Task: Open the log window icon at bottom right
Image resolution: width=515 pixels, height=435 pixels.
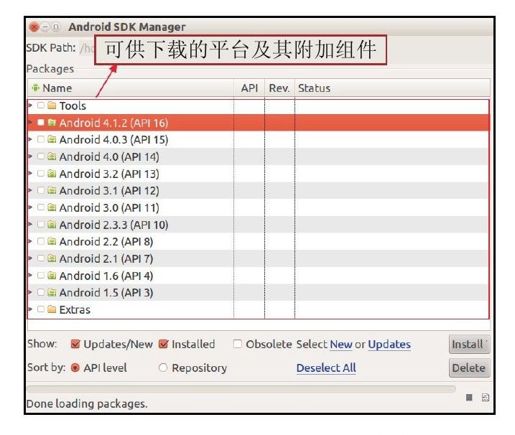Action: click(x=485, y=397)
